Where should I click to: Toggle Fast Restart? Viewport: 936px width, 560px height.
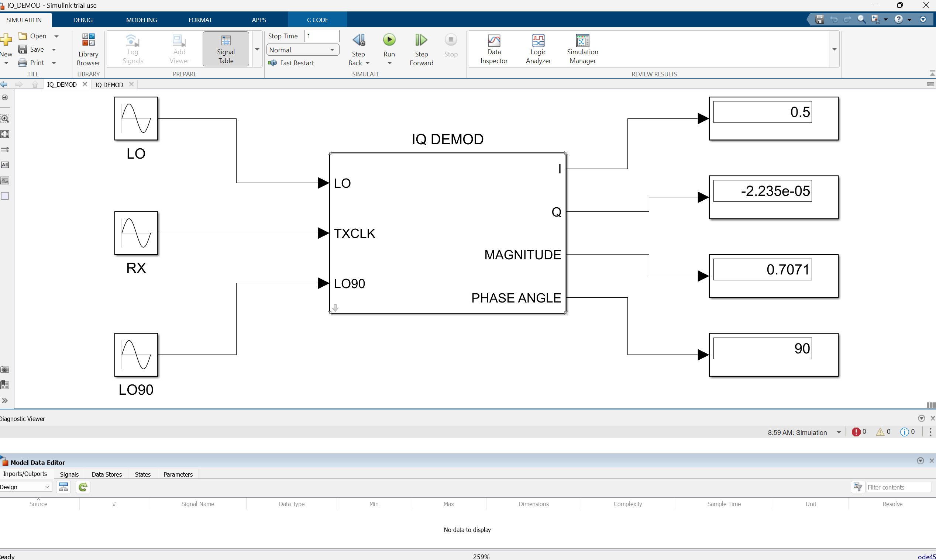tap(291, 63)
